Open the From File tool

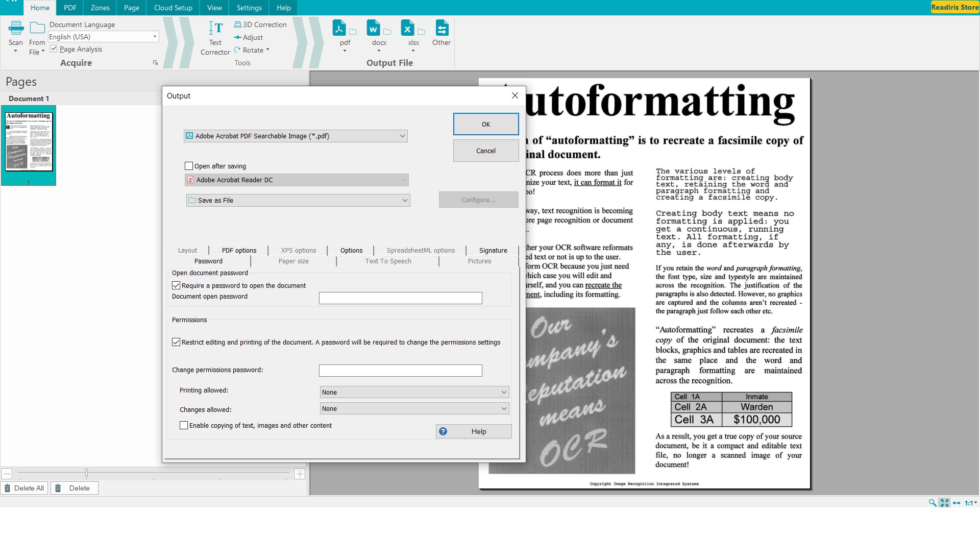click(36, 37)
